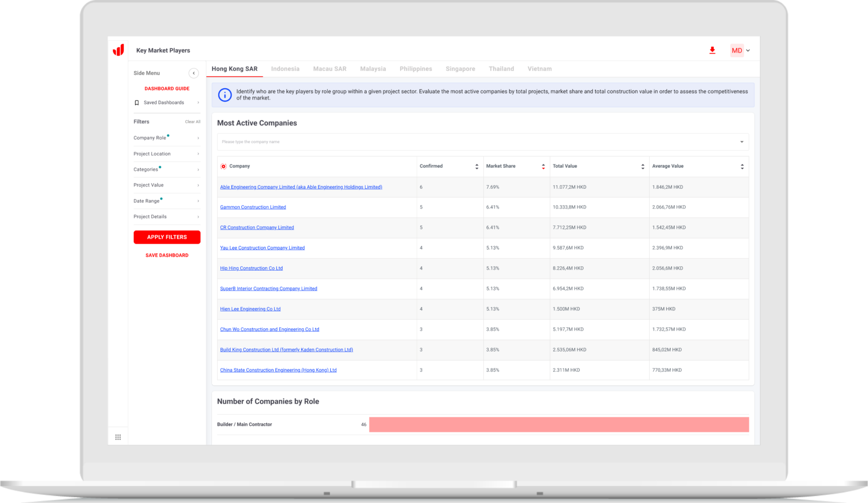Sort the table by Confirmed column
Image resolution: width=868 pixels, height=503 pixels.
point(477,166)
